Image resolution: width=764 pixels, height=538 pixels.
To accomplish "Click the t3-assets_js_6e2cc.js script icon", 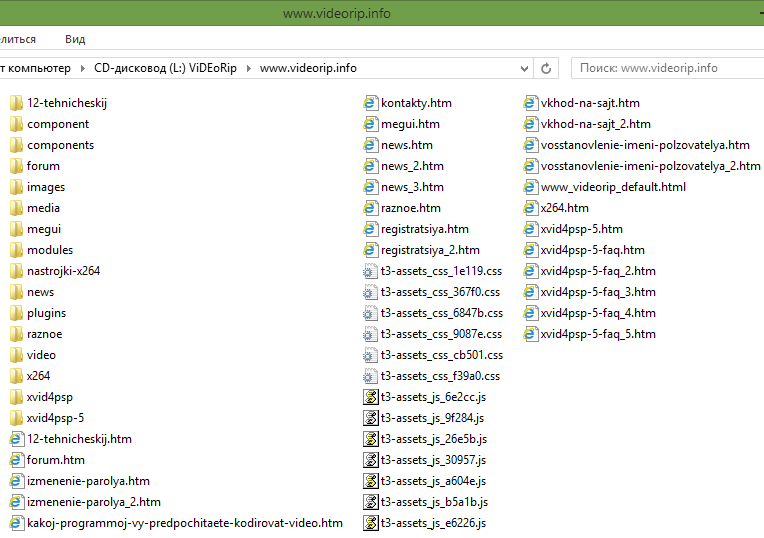I will coord(370,397).
